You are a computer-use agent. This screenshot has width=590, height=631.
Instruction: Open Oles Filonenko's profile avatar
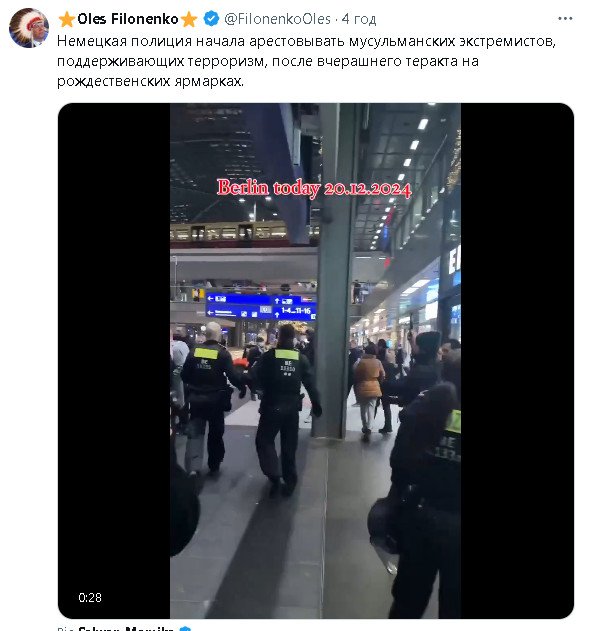29,28
